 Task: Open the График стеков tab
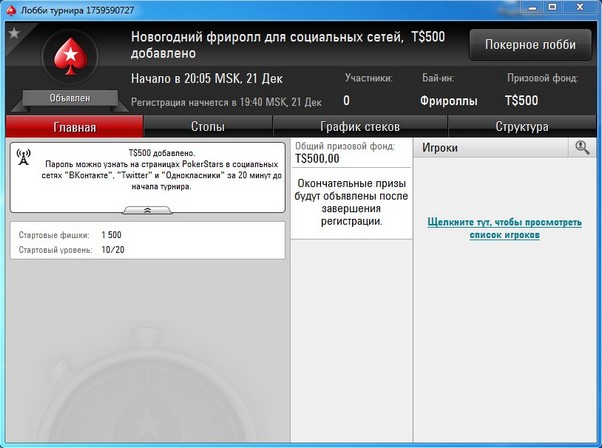[360, 127]
